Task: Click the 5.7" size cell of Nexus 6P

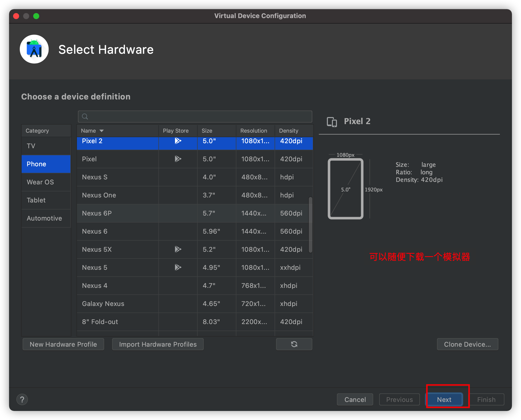Action: tap(217, 213)
